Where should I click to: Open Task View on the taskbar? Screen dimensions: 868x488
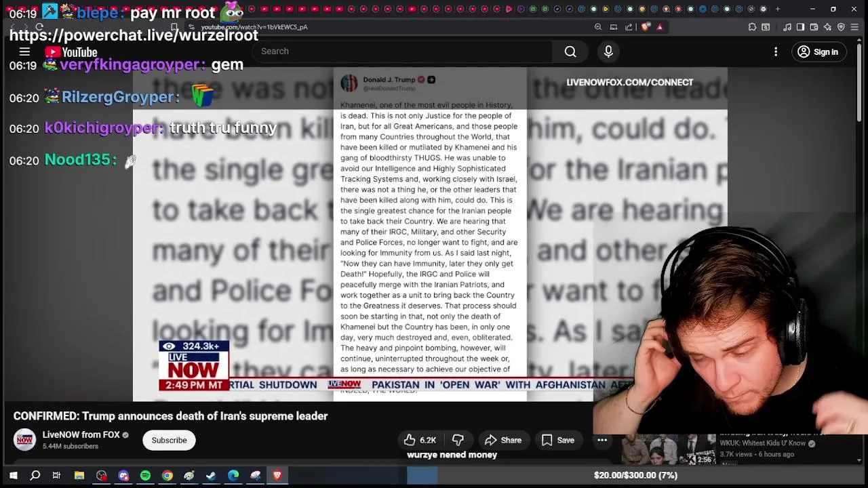[x=56, y=476]
